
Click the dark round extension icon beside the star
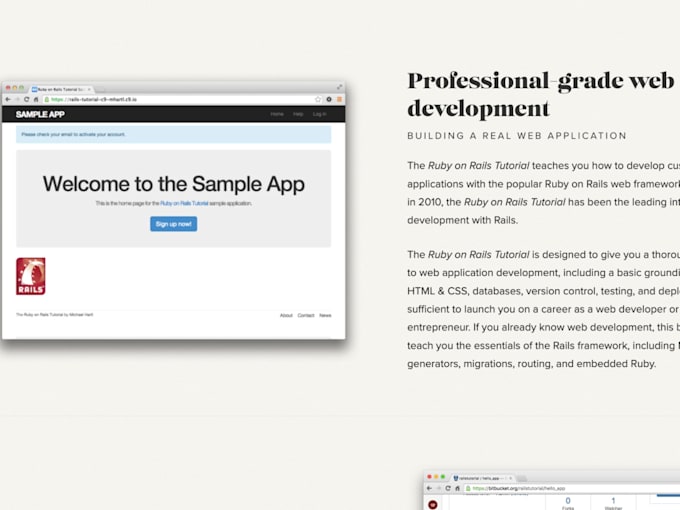pyautogui.click(x=329, y=99)
